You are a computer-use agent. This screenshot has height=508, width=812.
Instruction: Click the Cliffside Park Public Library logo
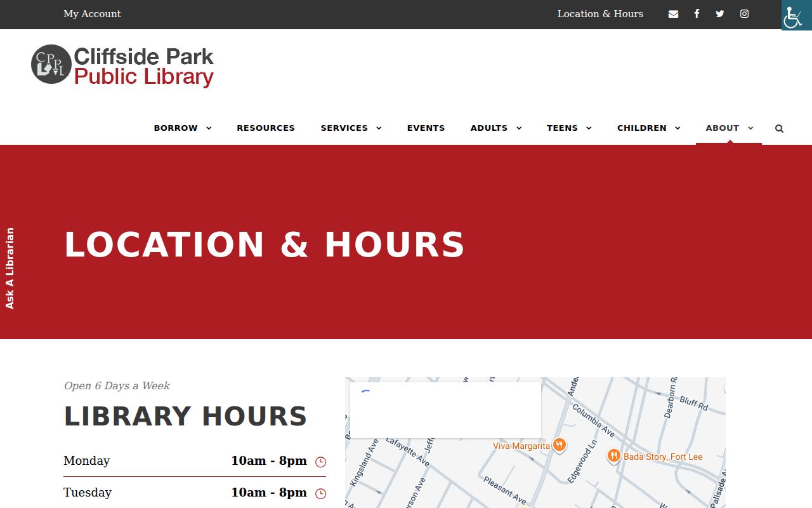tap(122, 65)
